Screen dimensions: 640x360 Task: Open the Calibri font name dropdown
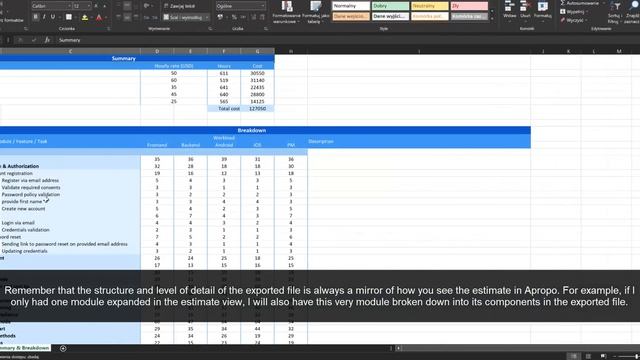[69, 6]
